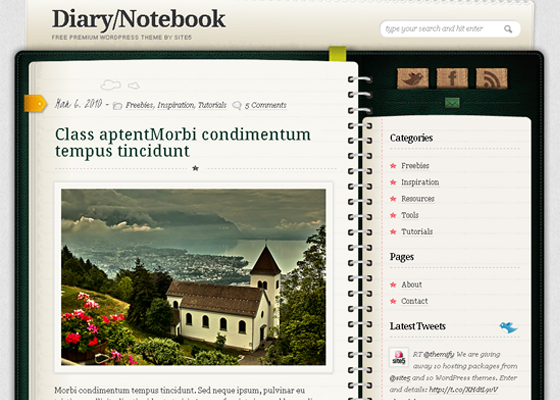
Task: Open the Twitter bird social icon
Action: pyautogui.click(x=413, y=78)
